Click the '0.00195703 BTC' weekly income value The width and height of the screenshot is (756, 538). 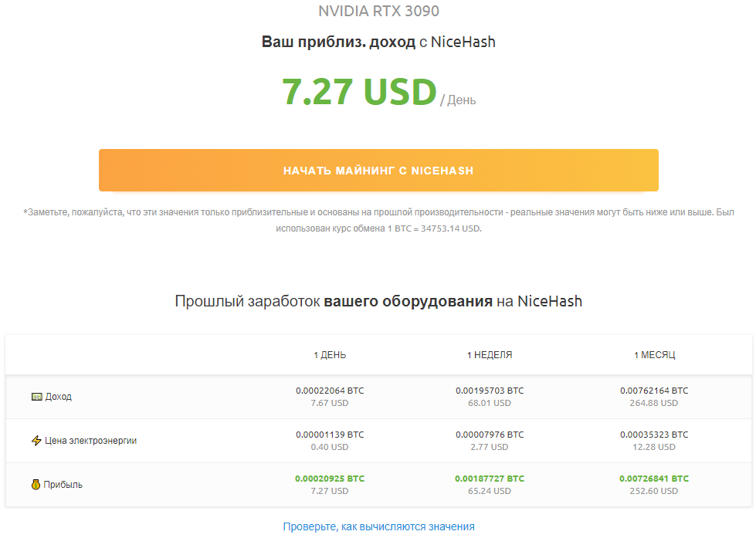(490, 391)
